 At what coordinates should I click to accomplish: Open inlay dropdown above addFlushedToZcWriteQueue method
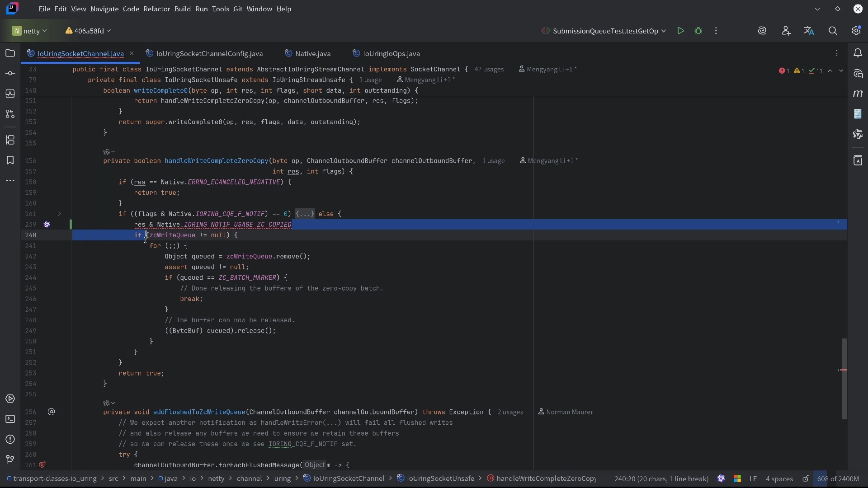tap(109, 403)
